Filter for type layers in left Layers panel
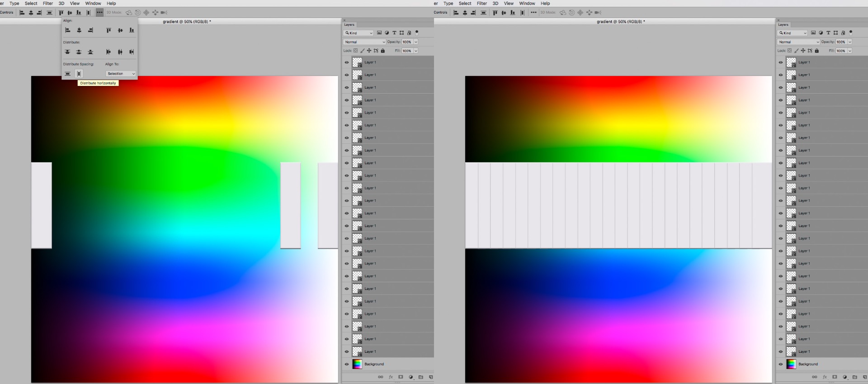The image size is (868, 384). 394,33
